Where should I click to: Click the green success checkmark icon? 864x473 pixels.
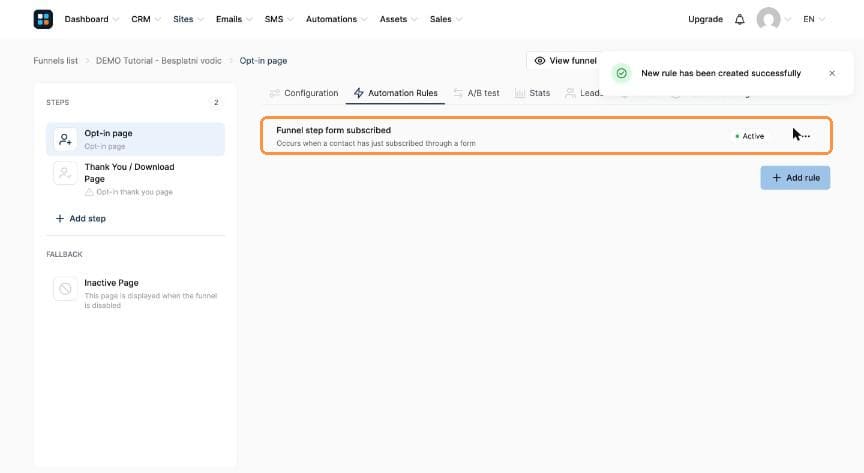622,73
